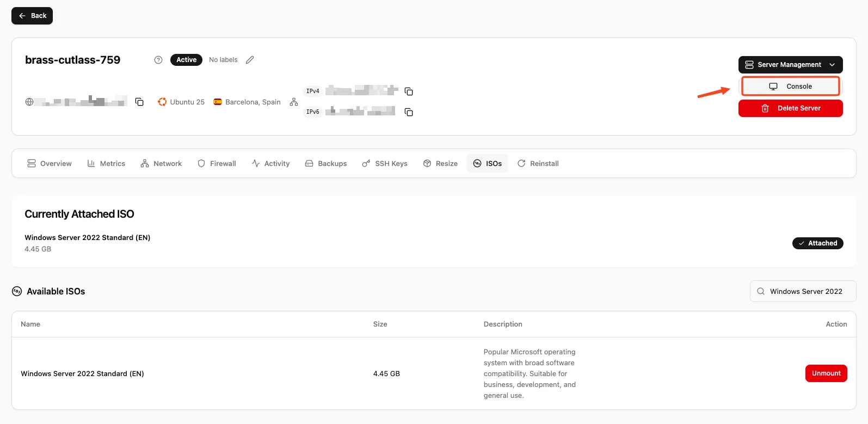Click the 'No labels' text

pyautogui.click(x=223, y=60)
